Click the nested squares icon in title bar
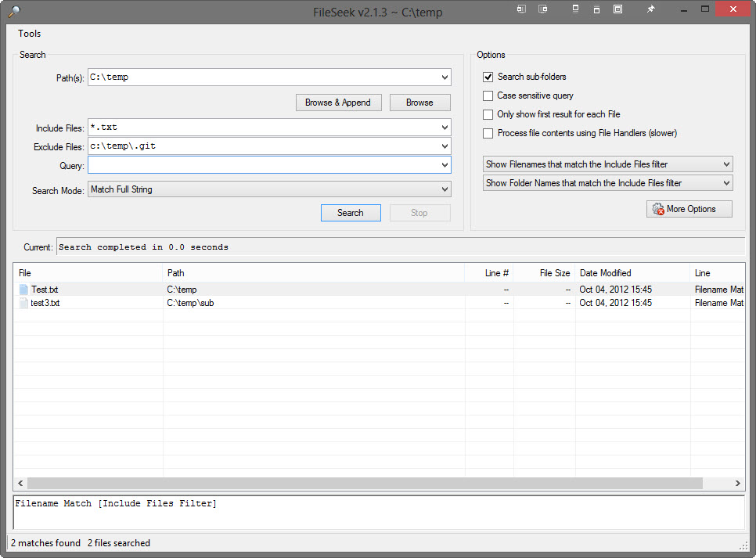 coord(617,9)
